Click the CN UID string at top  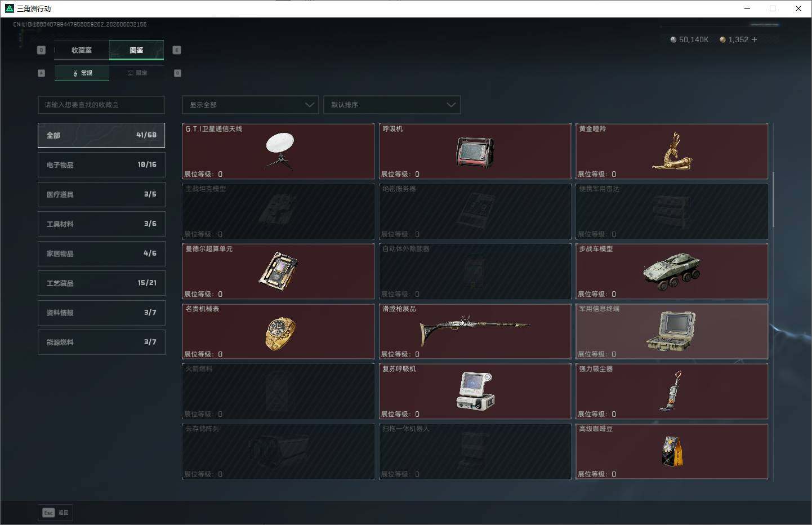click(x=80, y=24)
